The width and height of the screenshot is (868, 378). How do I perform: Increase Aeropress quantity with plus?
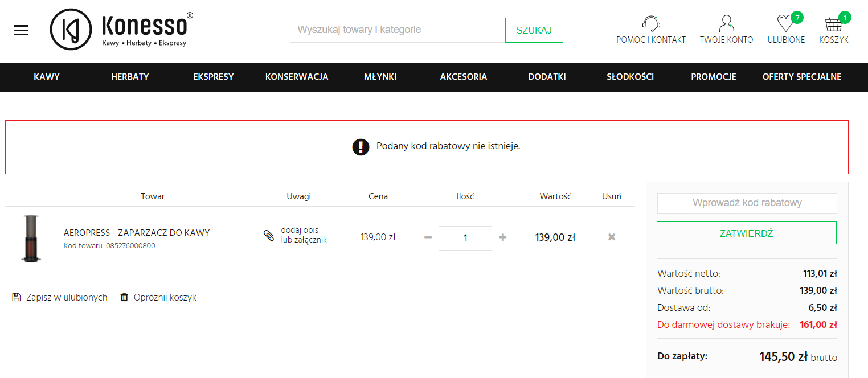[502, 237]
